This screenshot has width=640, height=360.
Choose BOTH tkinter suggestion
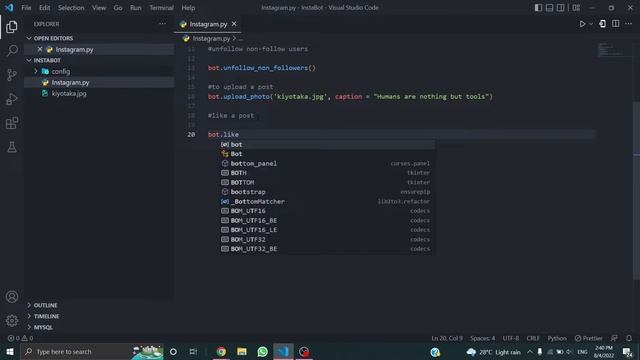point(327,173)
